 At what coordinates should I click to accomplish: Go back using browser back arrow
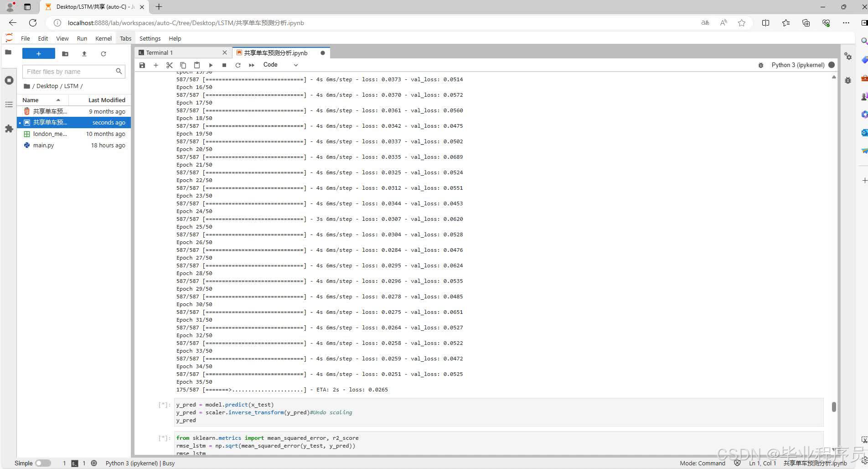[13, 23]
